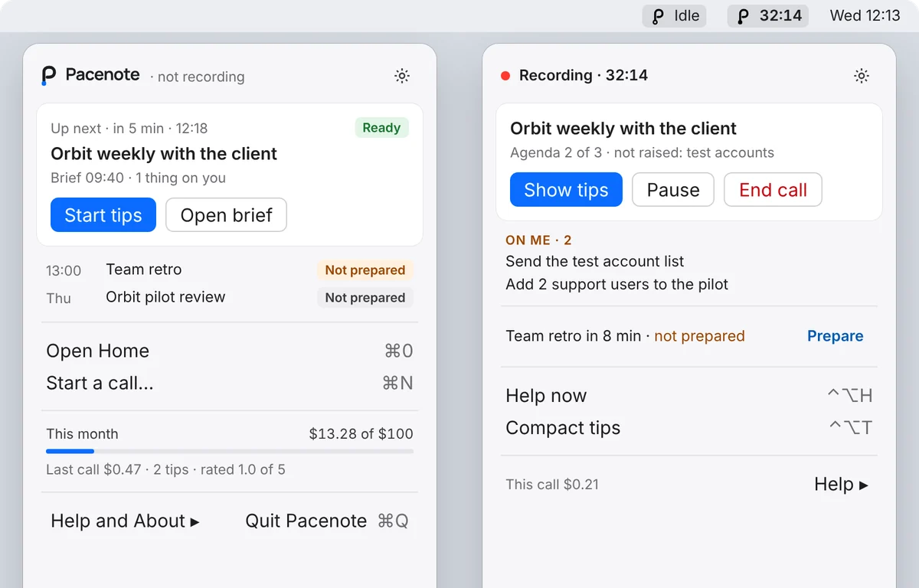This screenshot has width=919, height=588.
Task: Click 'Send the test account list' item
Action: pos(595,262)
